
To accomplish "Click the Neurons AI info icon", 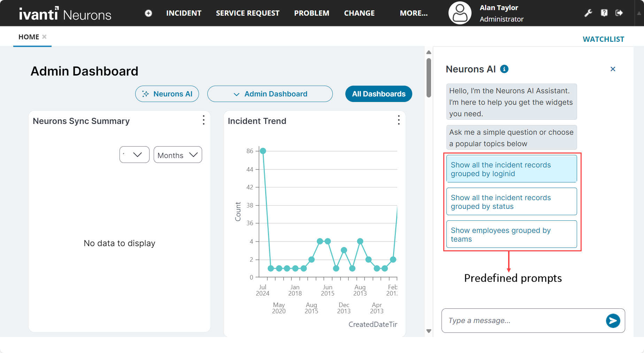I will point(504,69).
